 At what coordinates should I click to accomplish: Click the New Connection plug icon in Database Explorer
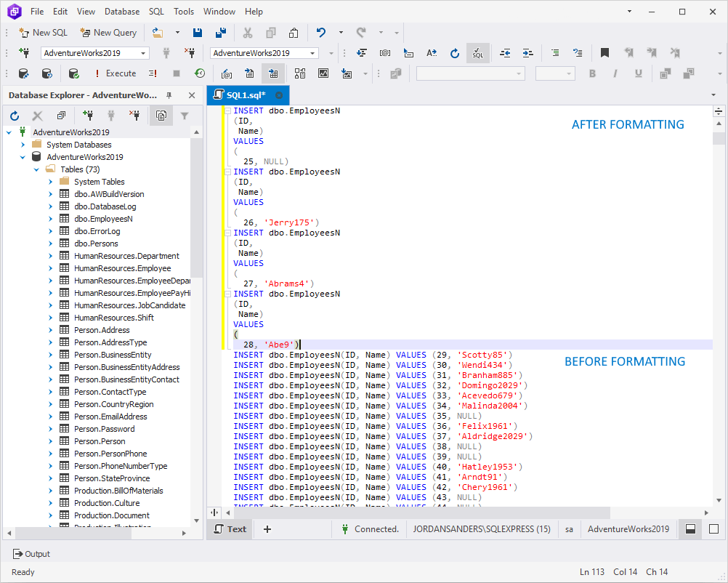[x=88, y=116]
